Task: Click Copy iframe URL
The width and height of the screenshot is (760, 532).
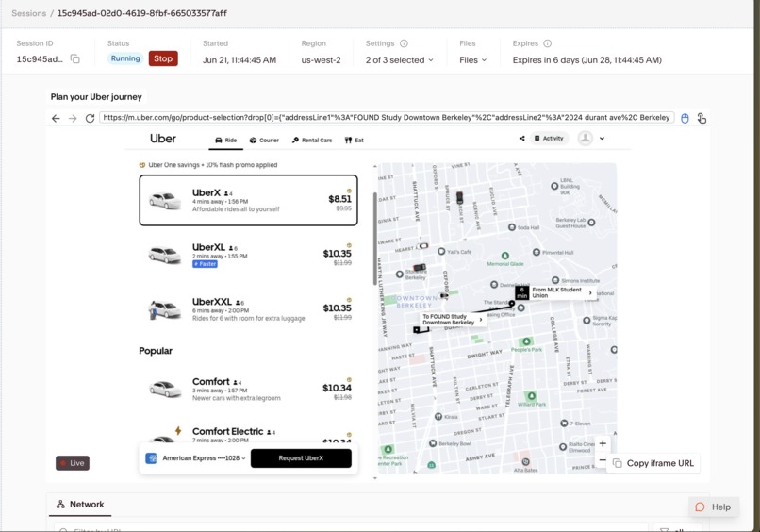Action: [x=653, y=463]
